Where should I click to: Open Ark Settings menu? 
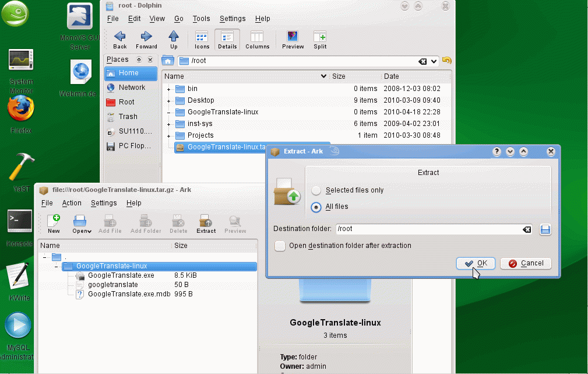[x=104, y=203]
